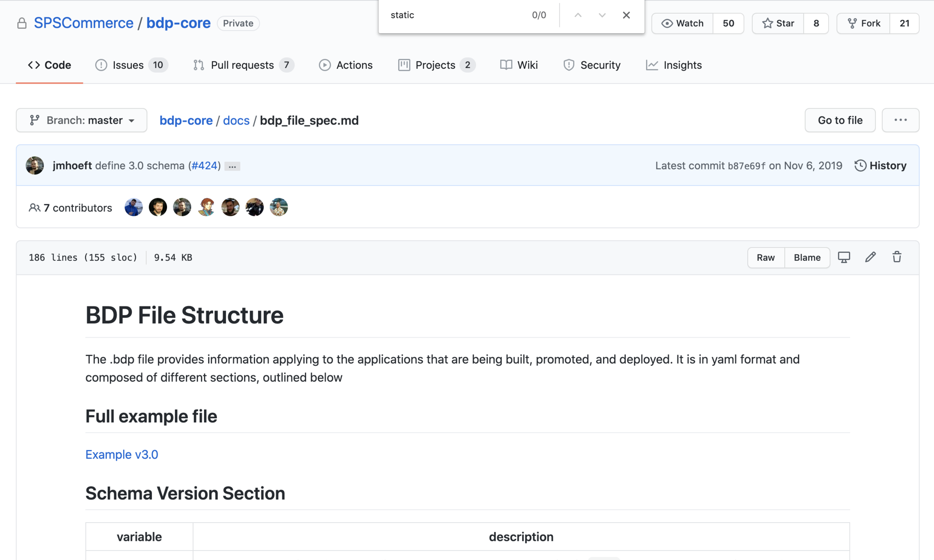The width and height of the screenshot is (934, 560).
Task: Open the three-dot more options menu
Action: point(900,120)
